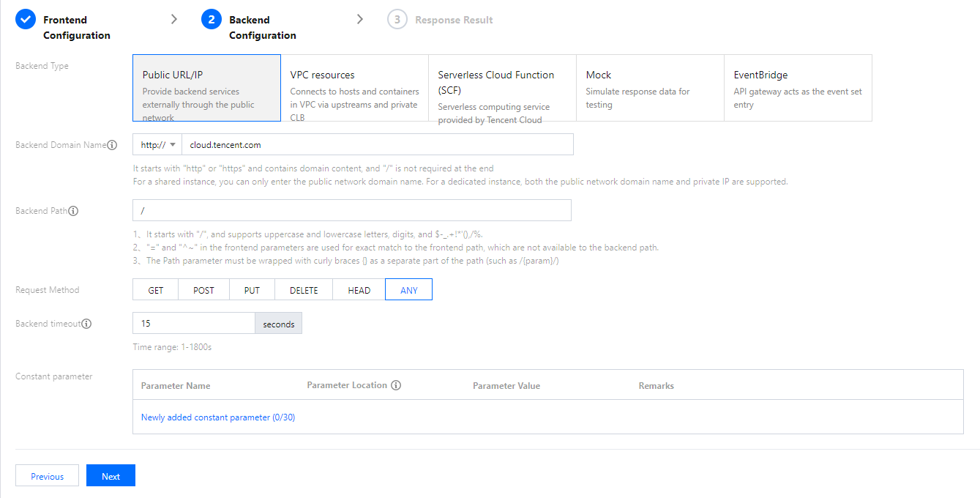Click the Backend Domain Name info icon
The height and width of the screenshot is (498, 980).
point(112,145)
